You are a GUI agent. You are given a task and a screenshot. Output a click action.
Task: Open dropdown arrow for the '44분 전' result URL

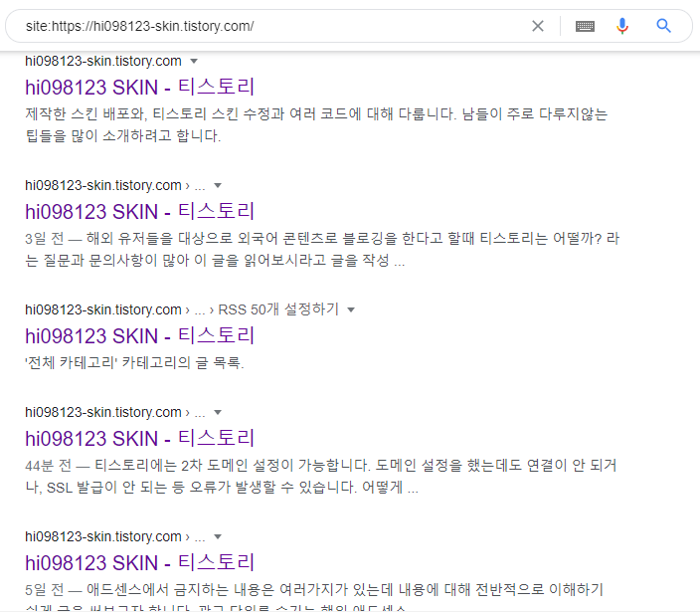point(218,412)
